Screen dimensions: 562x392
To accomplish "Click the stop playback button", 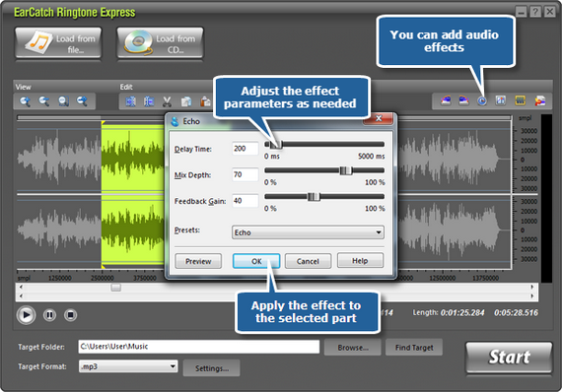I will (x=71, y=315).
